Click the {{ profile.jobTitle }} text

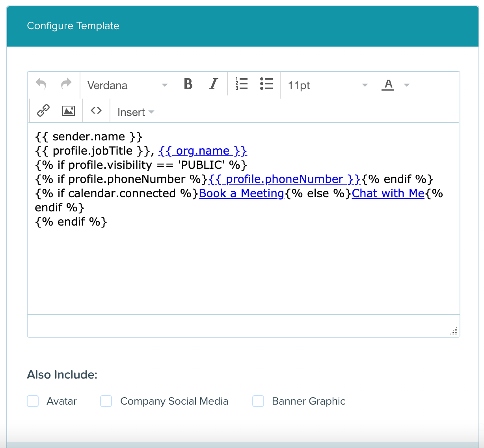click(93, 151)
